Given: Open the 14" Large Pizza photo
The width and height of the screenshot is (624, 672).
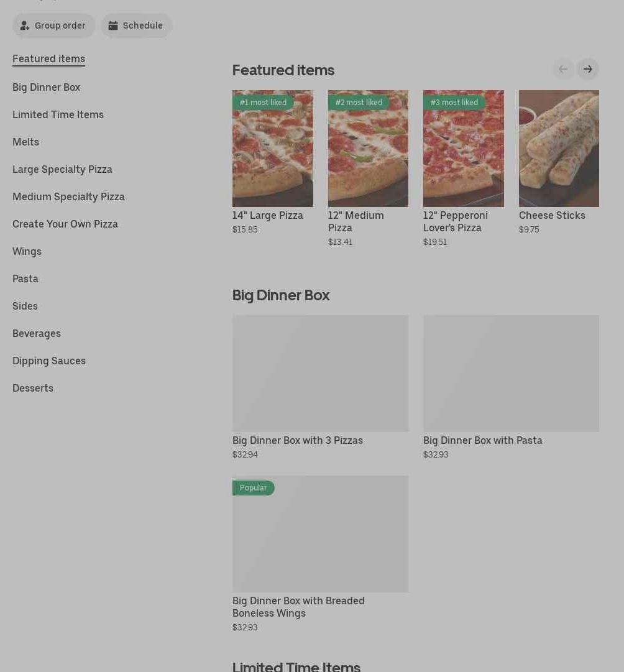Looking at the screenshot, I should (x=273, y=149).
